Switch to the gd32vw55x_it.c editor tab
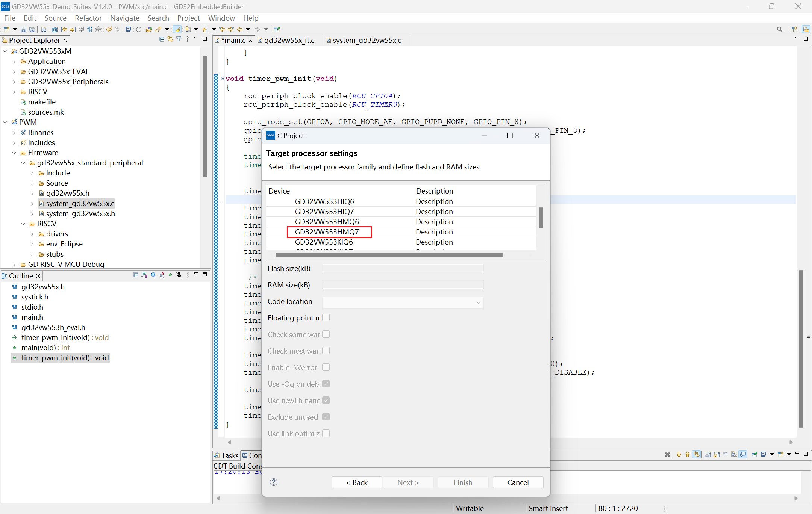The width and height of the screenshot is (812, 514). coord(289,40)
